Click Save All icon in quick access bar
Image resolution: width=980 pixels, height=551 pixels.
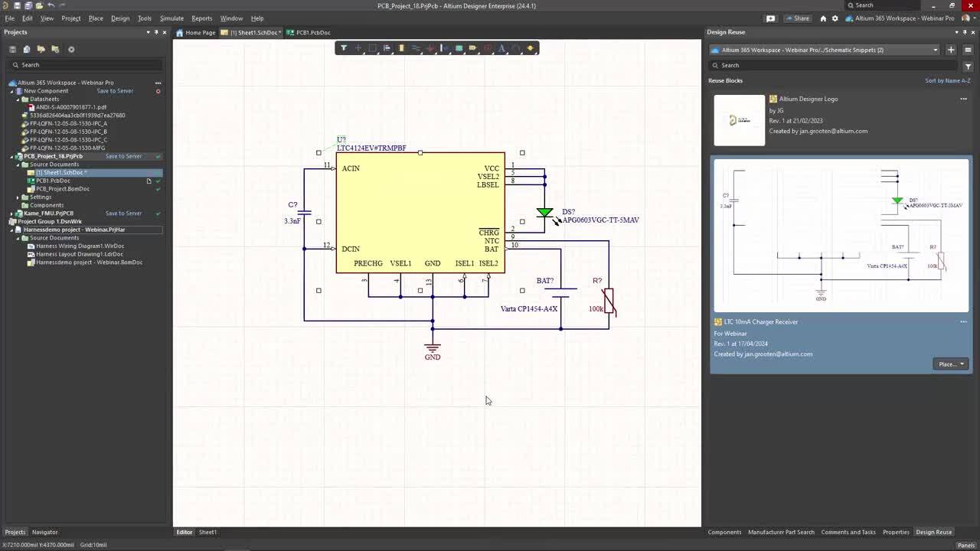click(28, 5)
